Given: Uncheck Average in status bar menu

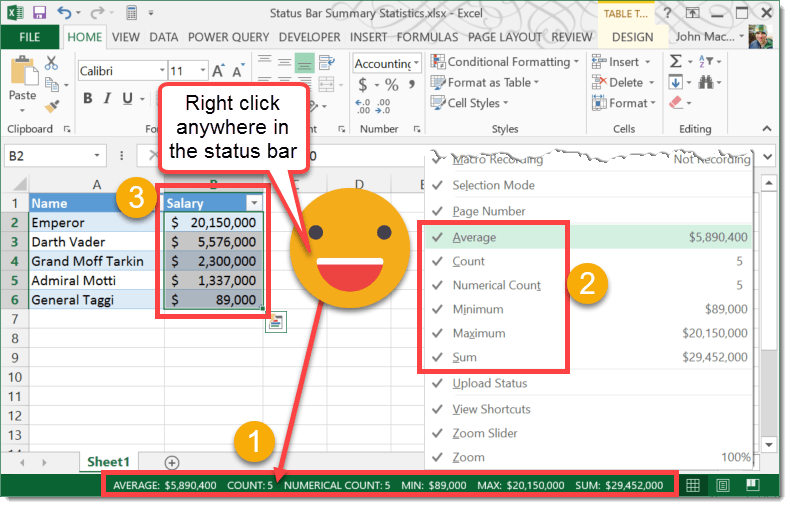Looking at the screenshot, I should pyautogui.click(x=588, y=237).
